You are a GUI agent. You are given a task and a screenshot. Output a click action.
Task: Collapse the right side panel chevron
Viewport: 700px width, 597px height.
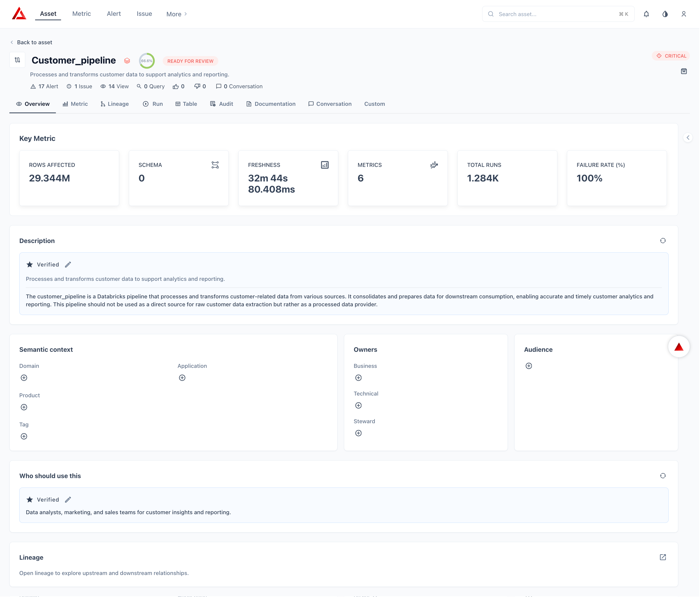tap(688, 138)
